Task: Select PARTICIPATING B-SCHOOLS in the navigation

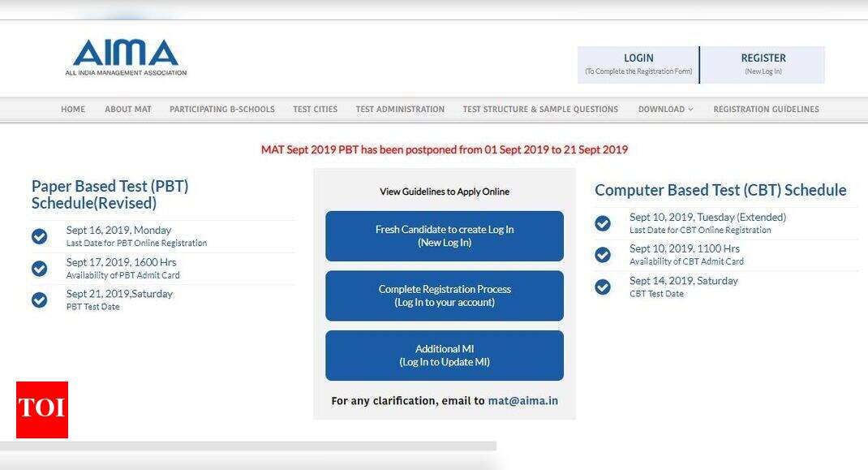Action: [x=221, y=109]
